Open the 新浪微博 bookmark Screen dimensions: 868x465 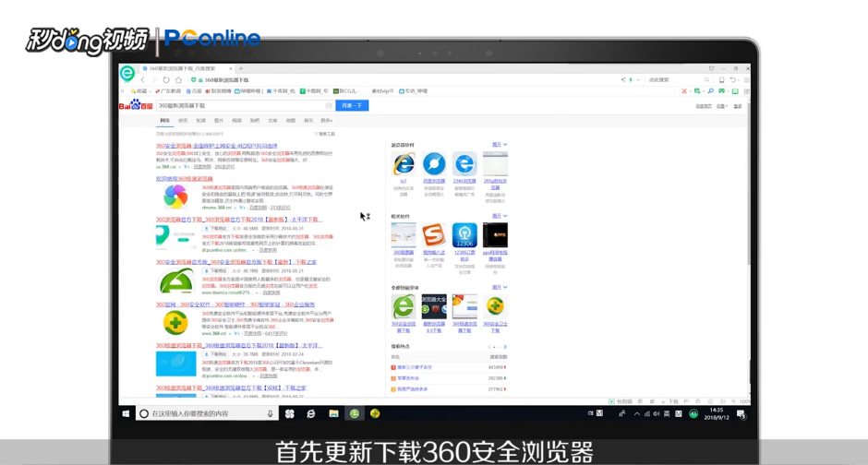(x=219, y=91)
